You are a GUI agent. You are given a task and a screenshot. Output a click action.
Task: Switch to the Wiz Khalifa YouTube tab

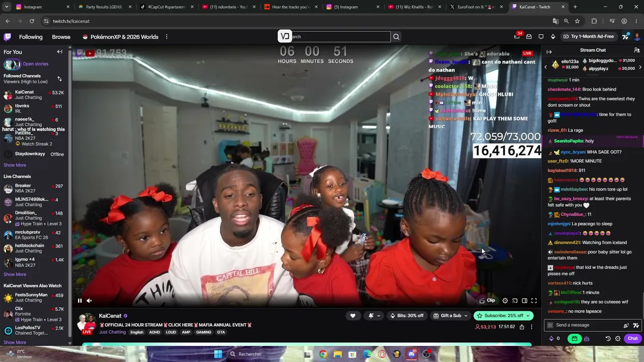click(x=414, y=7)
